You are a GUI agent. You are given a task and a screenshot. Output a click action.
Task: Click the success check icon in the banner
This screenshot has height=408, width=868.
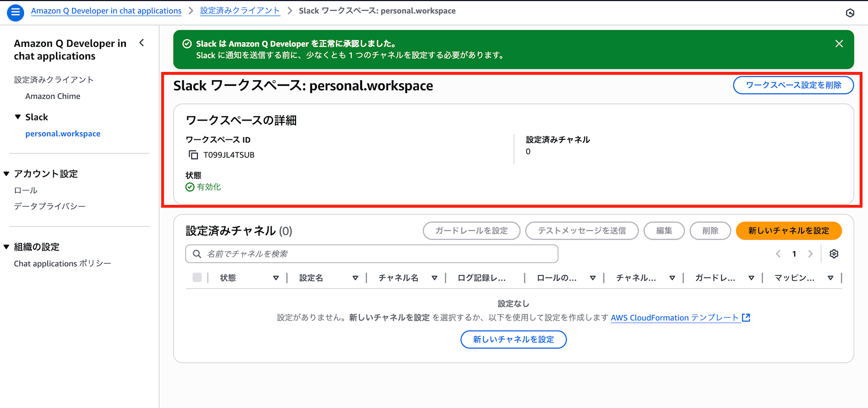pyautogui.click(x=187, y=44)
